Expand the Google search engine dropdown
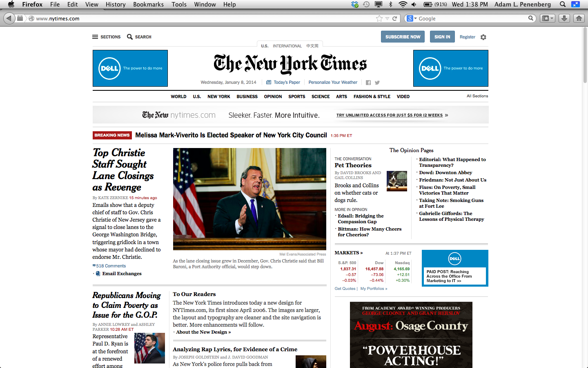The image size is (588, 368). [412, 18]
